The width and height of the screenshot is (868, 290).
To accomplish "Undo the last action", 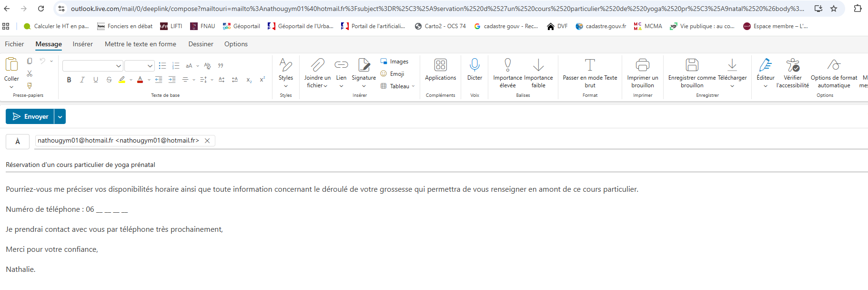I will (42, 61).
